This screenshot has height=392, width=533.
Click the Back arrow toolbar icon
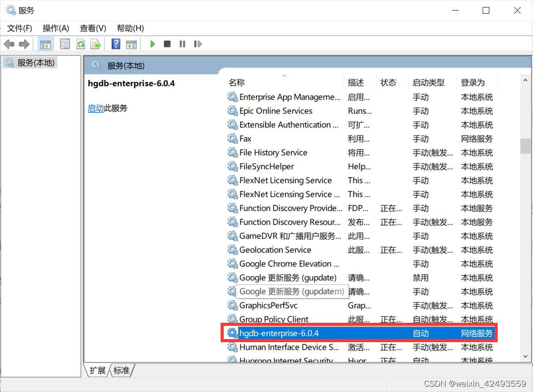tap(9, 44)
